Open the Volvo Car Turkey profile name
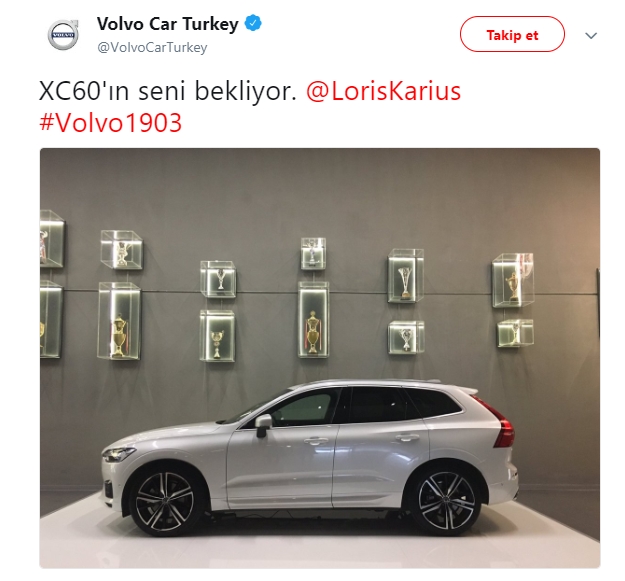Viewport: 625px width, 581px height. point(167,24)
